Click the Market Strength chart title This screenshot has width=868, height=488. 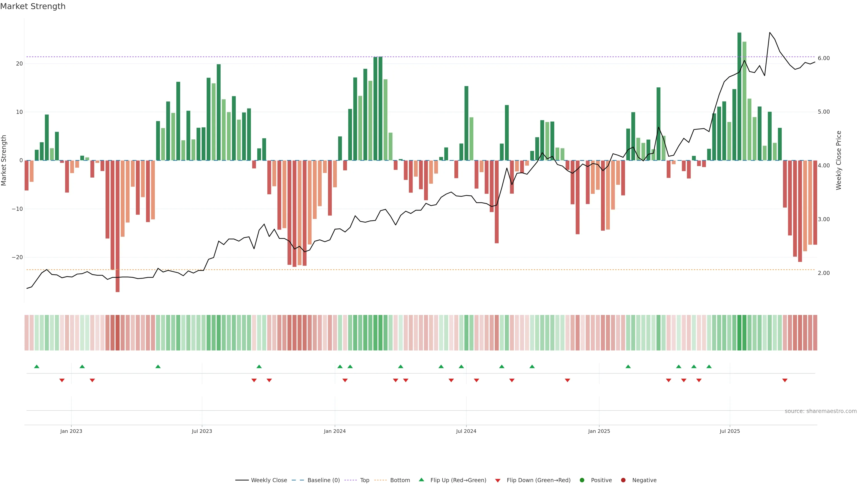[x=33, y=6]
